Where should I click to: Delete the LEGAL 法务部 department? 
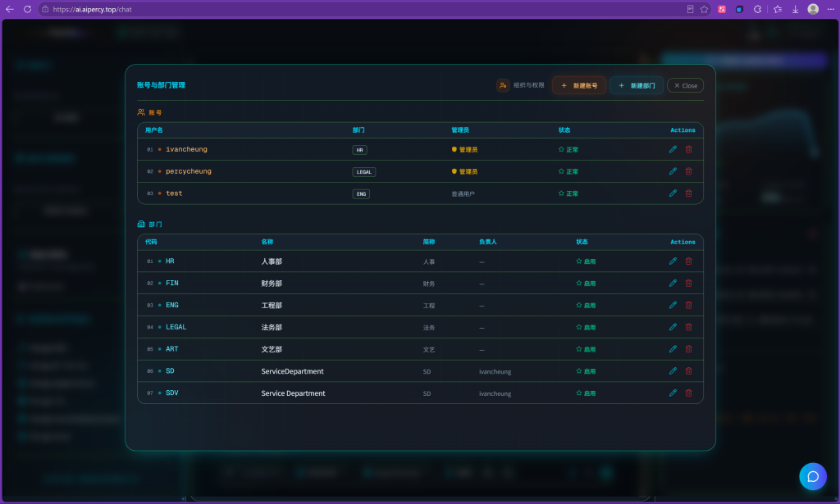689,327
